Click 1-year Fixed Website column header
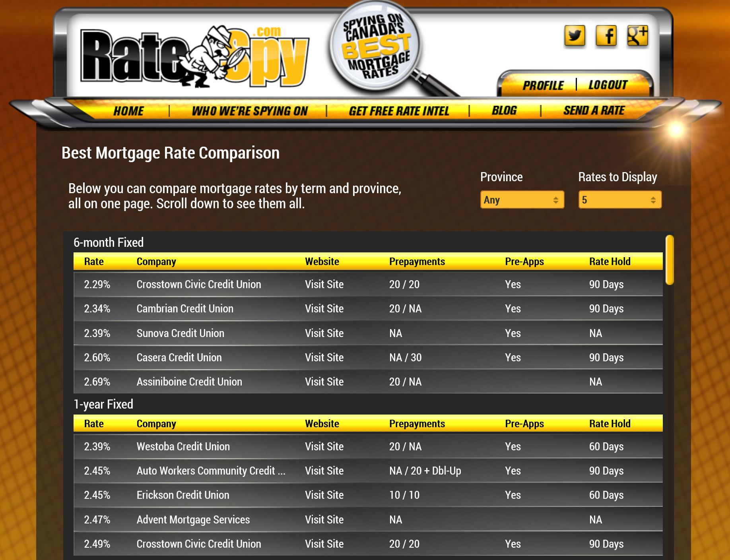Image resolution: width=730 pixels, height=560 pixels. tap(322, 424)
